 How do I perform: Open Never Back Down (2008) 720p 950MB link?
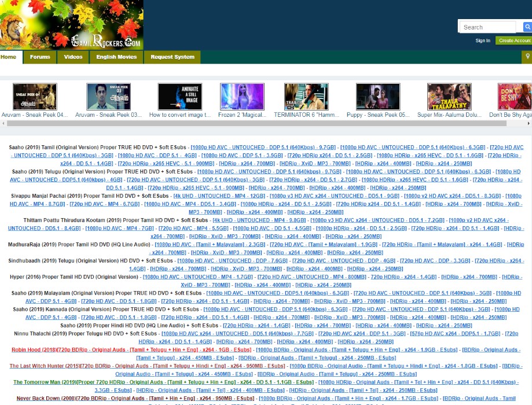pos(135,399)
